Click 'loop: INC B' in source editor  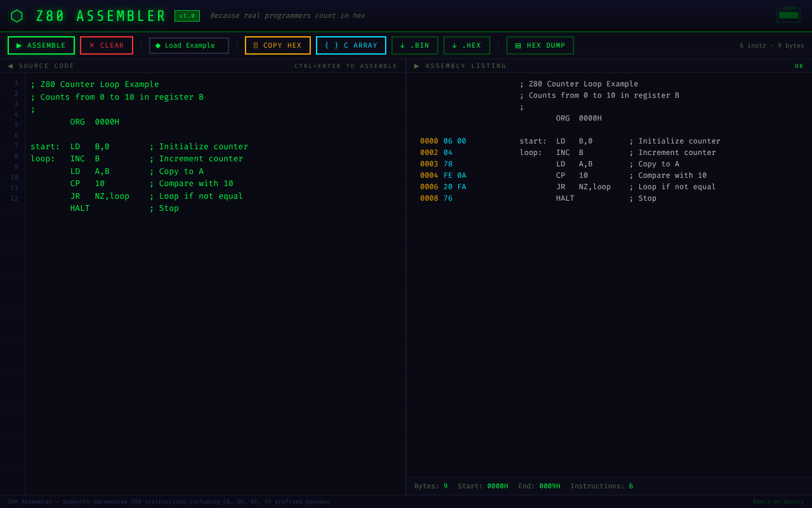tap(65, 159)
